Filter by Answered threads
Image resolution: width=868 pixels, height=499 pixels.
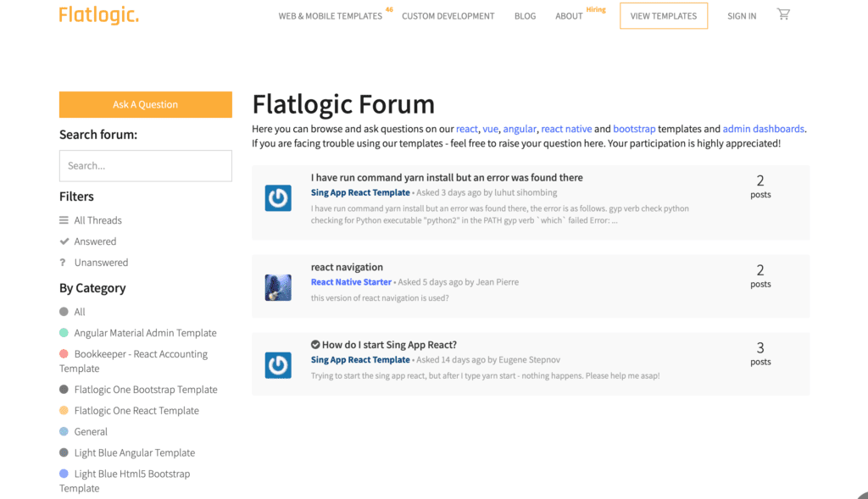pos(95,241)
